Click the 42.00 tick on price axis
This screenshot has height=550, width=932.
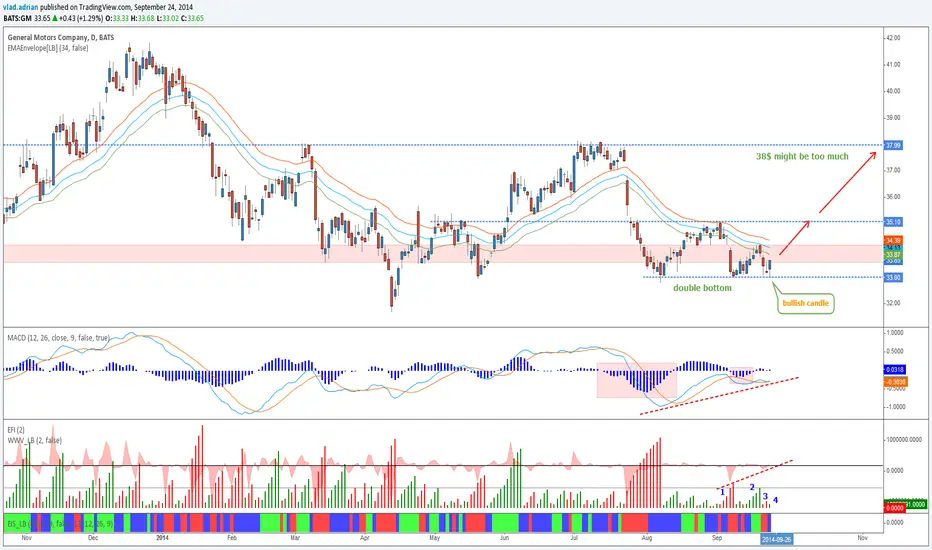pos(893,37)
